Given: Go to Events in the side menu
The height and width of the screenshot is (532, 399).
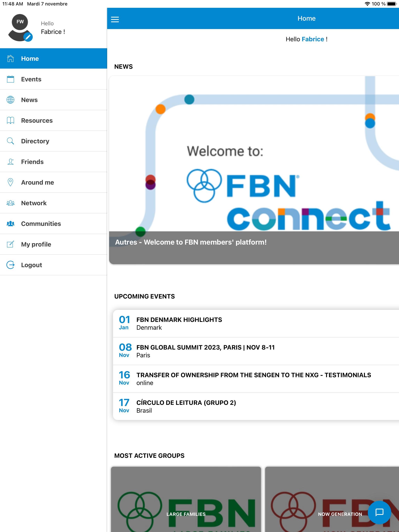Looking at the screenshot, I should (53, 79).
